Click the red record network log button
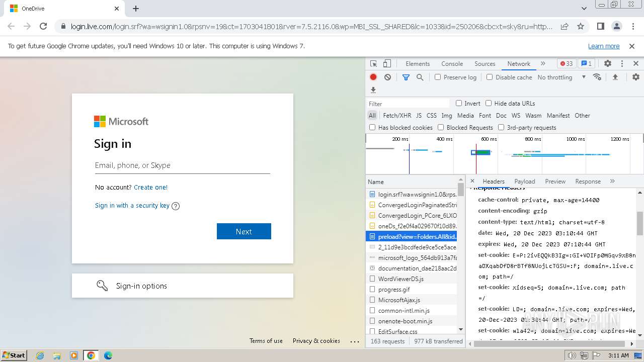The height and width of the screenshot is (362, 644). (373, 77)
